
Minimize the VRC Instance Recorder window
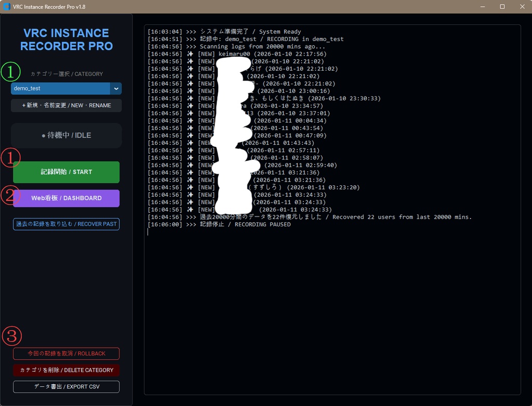[x=483, y=7]
